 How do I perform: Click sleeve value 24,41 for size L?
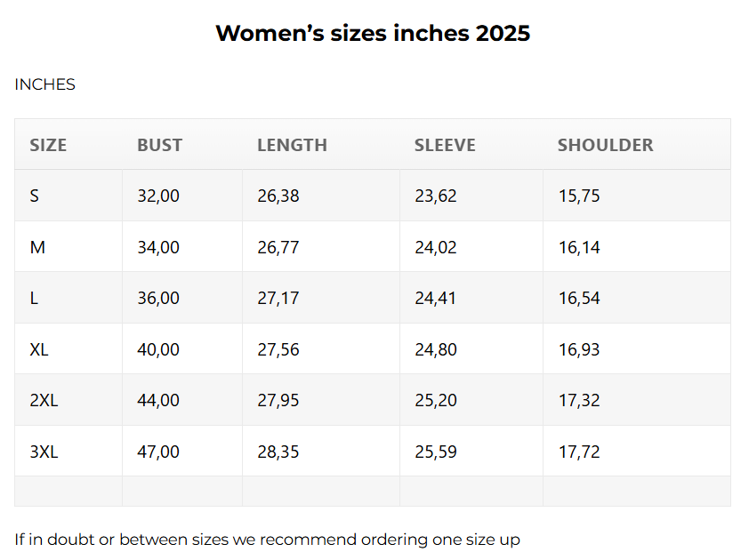point(435,298)
